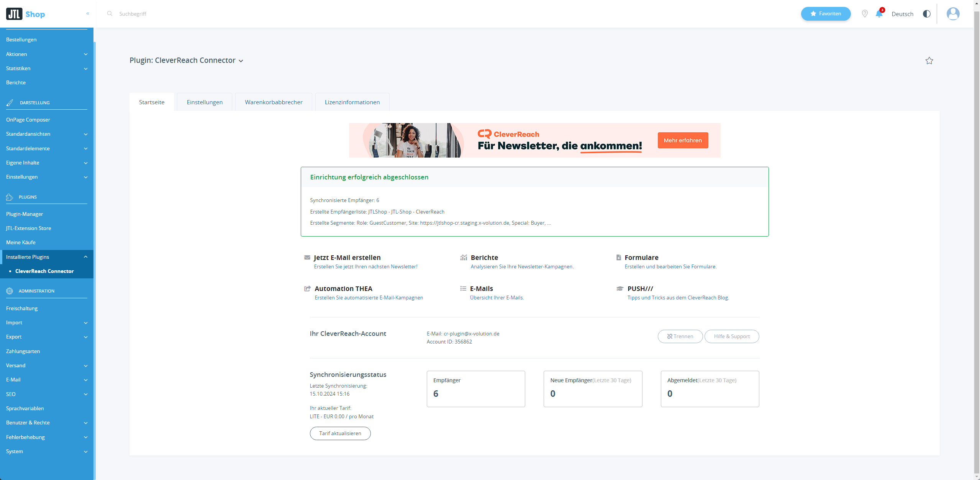Open Analysieren Sie Ihre Newsletter-Kampagnen link
The width and height of the screenshot is (980, 480).
tap(522, 266)
